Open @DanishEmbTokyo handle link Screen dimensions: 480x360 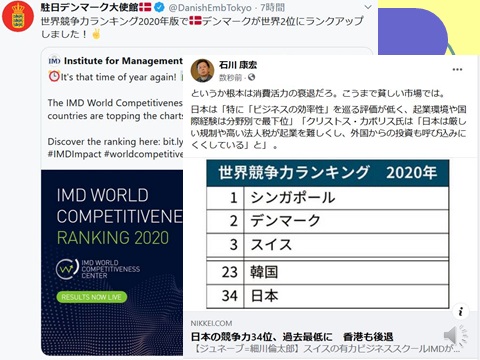210,7
